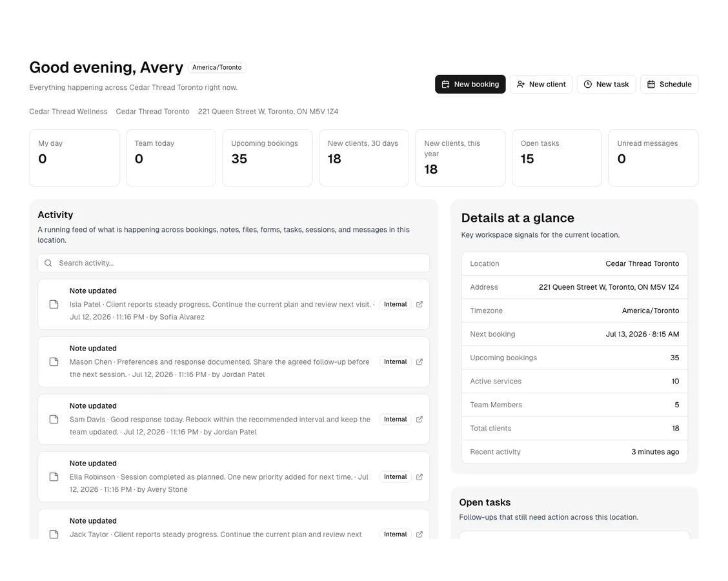Open external link for Jack Taylor note
This screenshot has height=581, width=728.
tap(420, 534)
